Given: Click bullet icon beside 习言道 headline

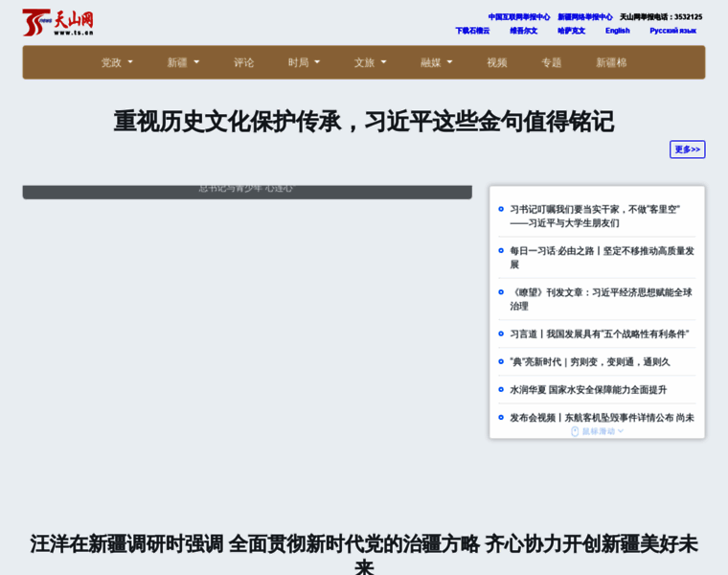Looking at the screenshot, I should (x=500, y=333).
